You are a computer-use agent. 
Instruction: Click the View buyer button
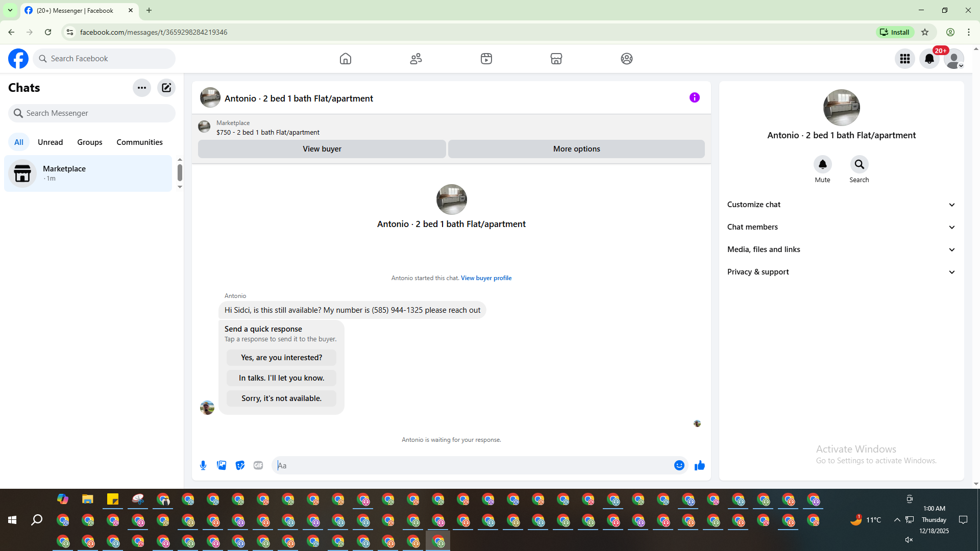(322, 149)
